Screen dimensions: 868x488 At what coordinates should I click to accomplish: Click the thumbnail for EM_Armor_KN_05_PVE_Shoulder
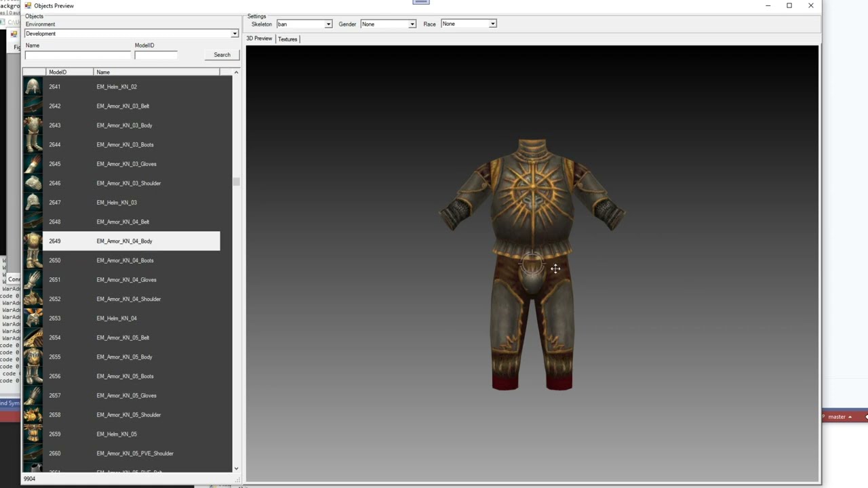point(33,453)
